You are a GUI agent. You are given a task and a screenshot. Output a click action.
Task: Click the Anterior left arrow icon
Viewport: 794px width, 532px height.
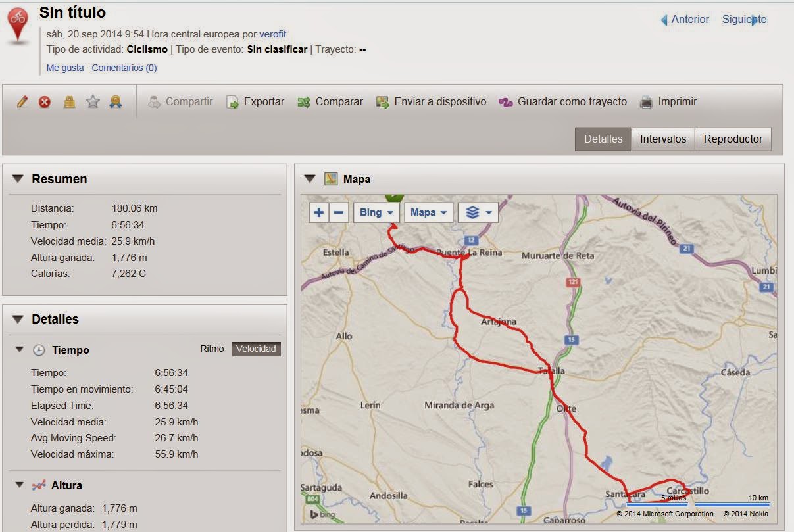click(664, 20)
